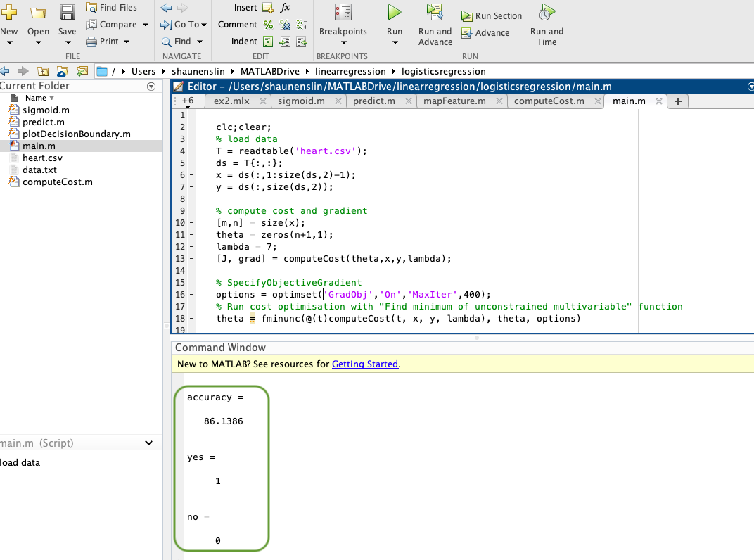Switch to the mapFeature.m tab

(x=454, y=101)
